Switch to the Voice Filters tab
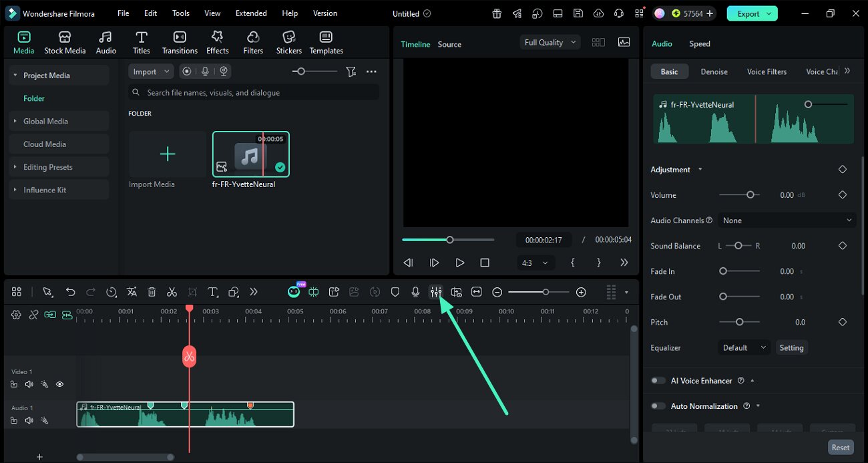 [x=767, y=71]
